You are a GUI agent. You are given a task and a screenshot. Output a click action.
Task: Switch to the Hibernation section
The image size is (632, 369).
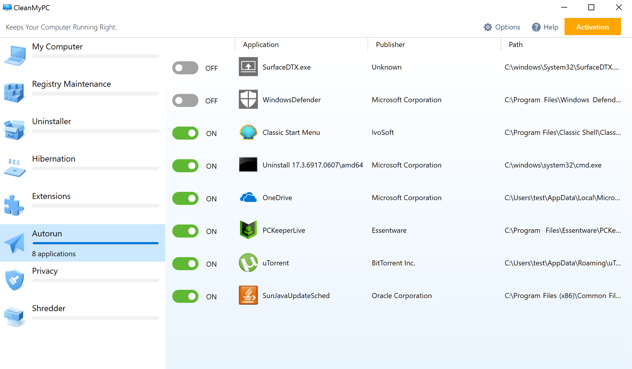(x=82, y=168)
